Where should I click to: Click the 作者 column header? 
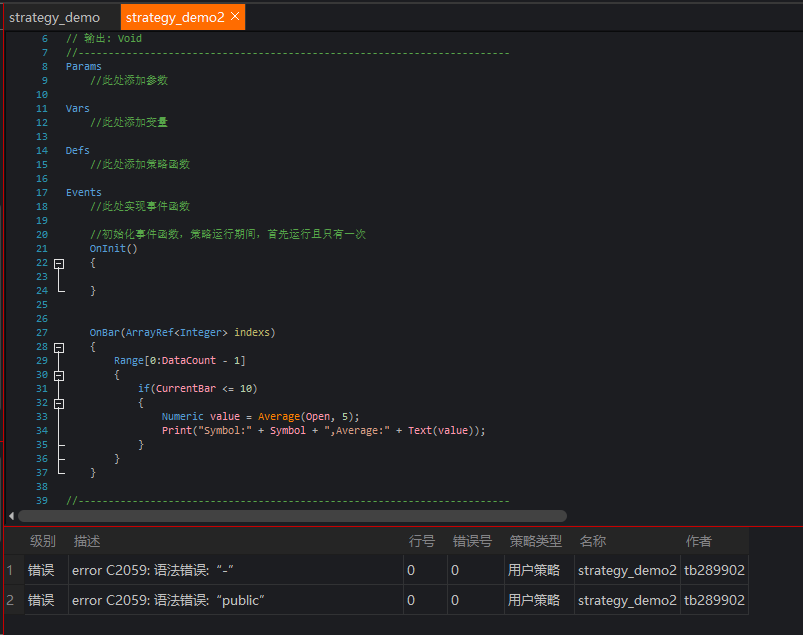698,541
